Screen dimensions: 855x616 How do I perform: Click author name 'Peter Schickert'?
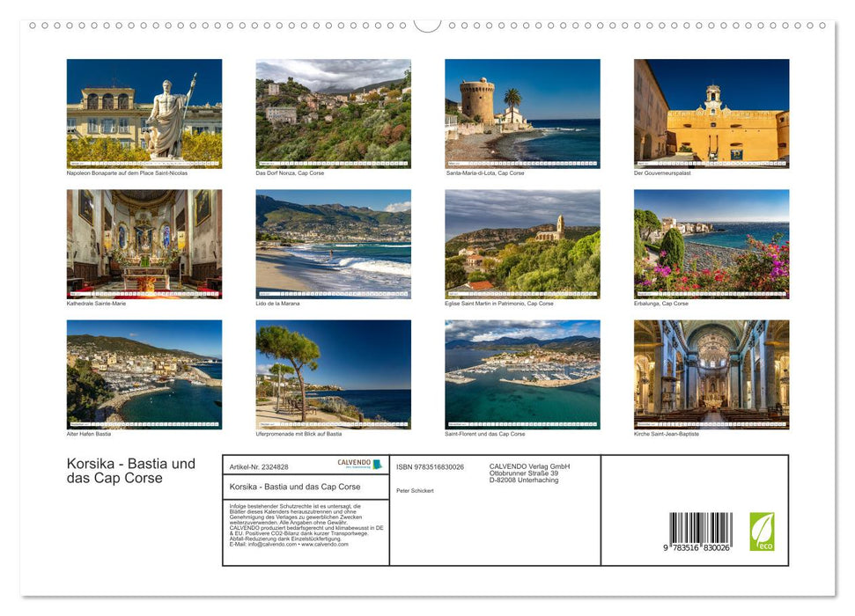click(415, 491)
